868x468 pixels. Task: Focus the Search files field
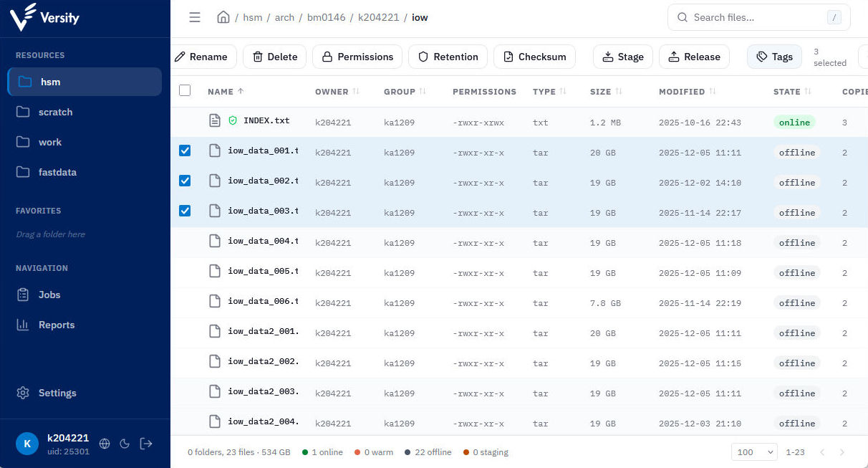[x=758, y=17]
